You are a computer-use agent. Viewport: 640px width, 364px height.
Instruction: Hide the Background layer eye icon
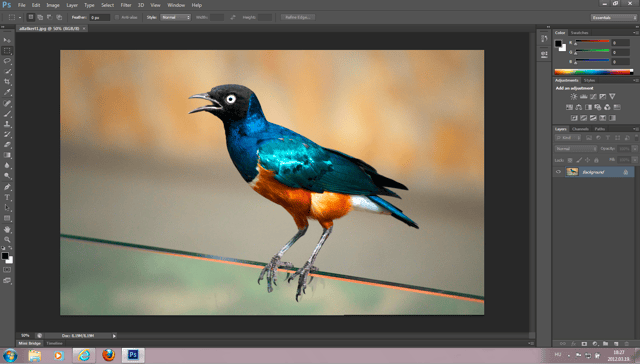(558, 172)
